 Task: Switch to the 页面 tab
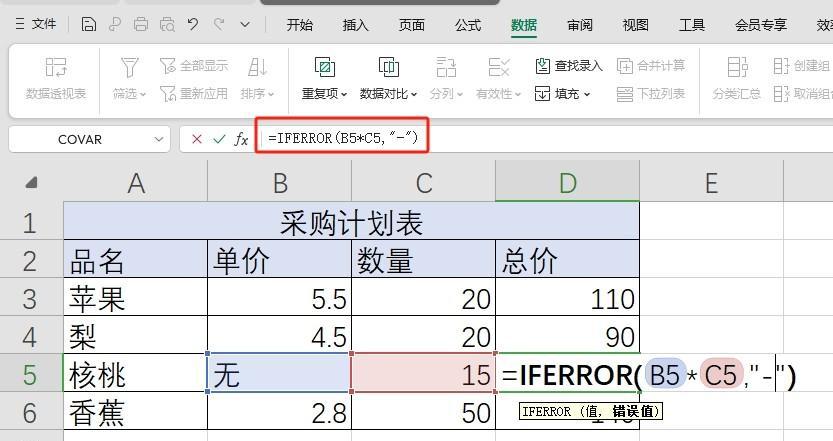412,25
